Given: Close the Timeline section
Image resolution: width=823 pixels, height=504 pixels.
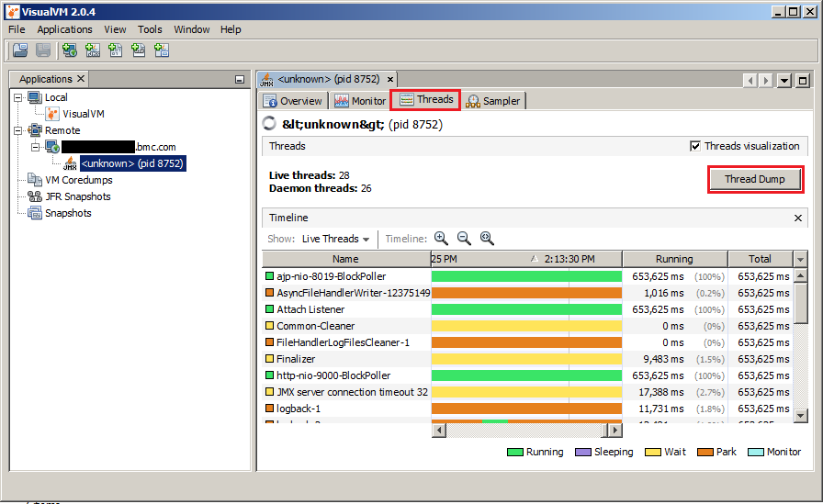Looking at the screenshot, I should coord(798,218).
